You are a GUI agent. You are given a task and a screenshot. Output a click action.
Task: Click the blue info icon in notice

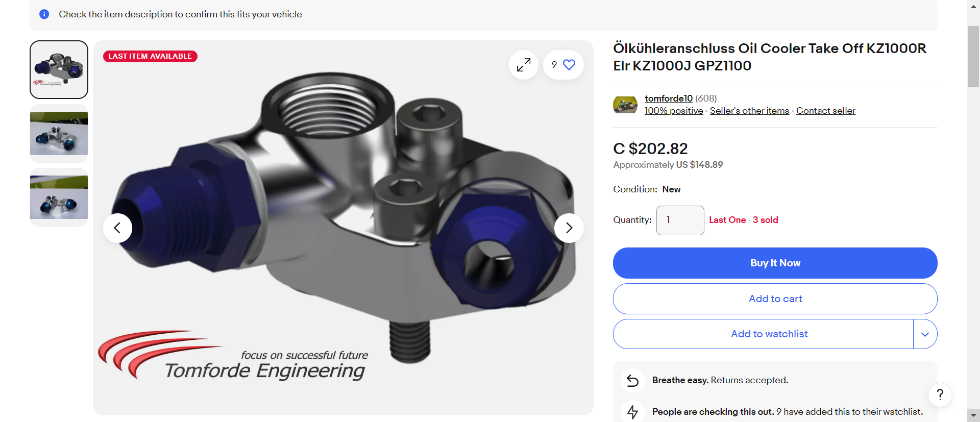point(44,14)
